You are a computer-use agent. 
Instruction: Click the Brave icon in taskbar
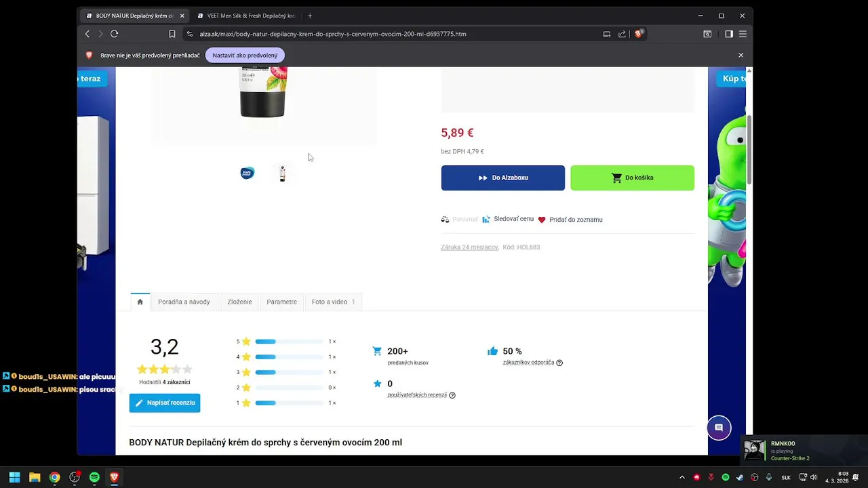(114, 477)
